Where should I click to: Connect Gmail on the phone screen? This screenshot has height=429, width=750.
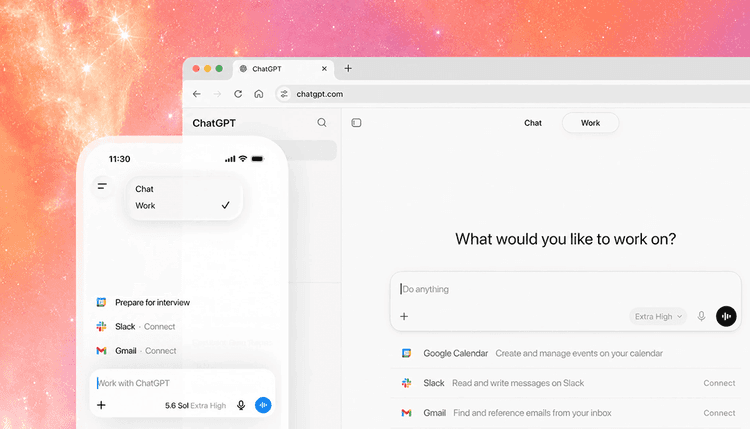[x=161, y=351]
